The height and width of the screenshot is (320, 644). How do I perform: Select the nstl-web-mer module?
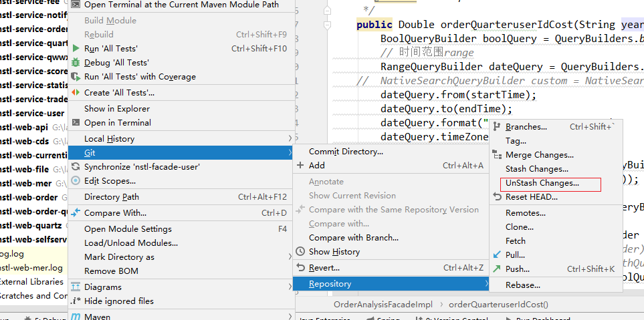(x=26, y=183)
